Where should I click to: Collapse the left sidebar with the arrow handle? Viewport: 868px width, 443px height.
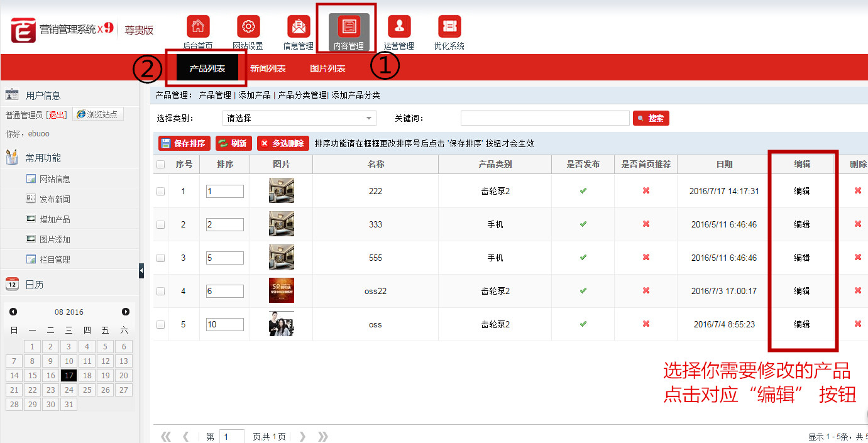pos(141,270)
